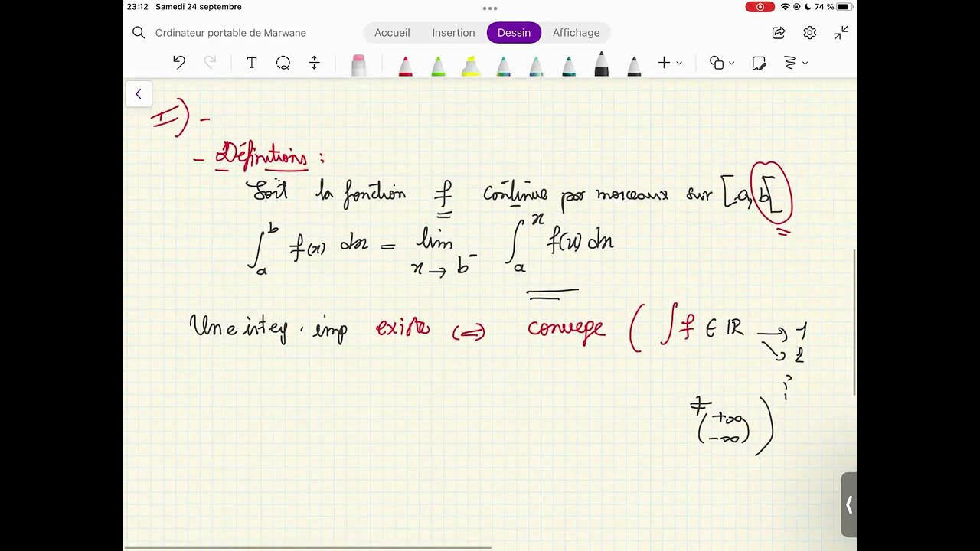Open the Accueil tab
Screen dimensions: 980x551
click(392, 33)
